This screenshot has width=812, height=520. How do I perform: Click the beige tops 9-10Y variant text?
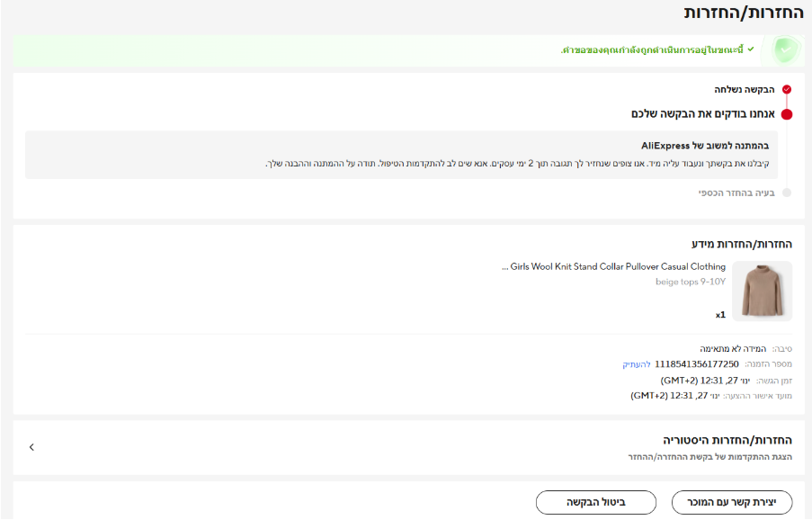691,282
